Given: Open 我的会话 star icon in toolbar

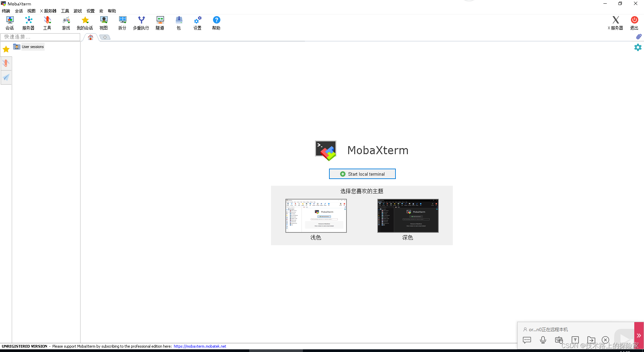Looking at the screenshot, I should pos(85,23).
